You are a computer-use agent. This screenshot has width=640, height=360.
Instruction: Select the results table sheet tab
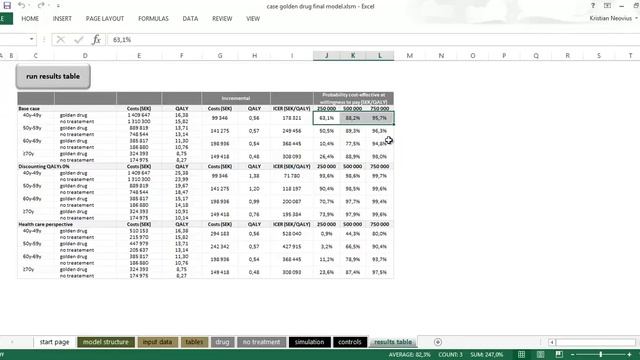point(393,342)
